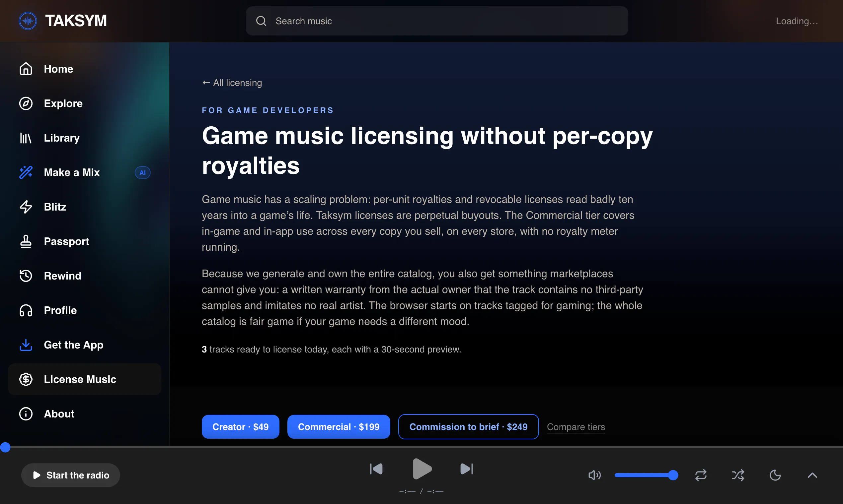Adjust the volume slider
The height and width of the screenshot is (504, 843).
click(646, 475)
